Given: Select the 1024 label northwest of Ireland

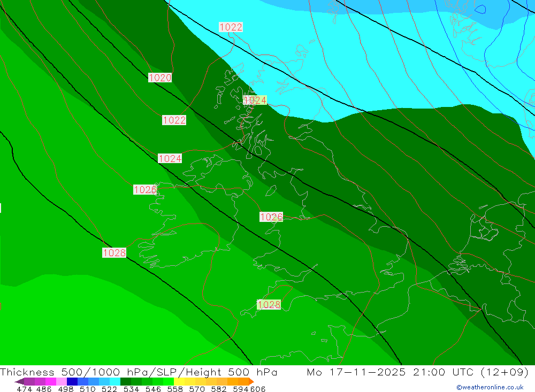Looking at the screenshot, I should tap(170, 159).
